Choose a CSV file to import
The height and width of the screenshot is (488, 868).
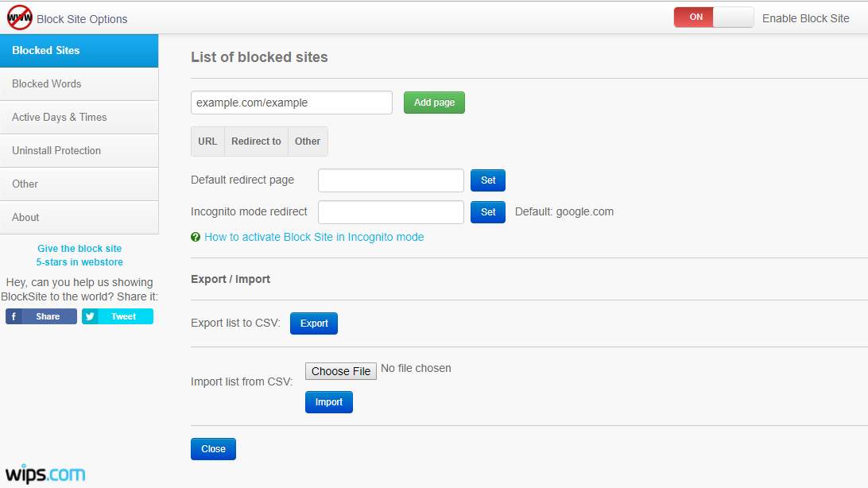[x=340, y=370]
